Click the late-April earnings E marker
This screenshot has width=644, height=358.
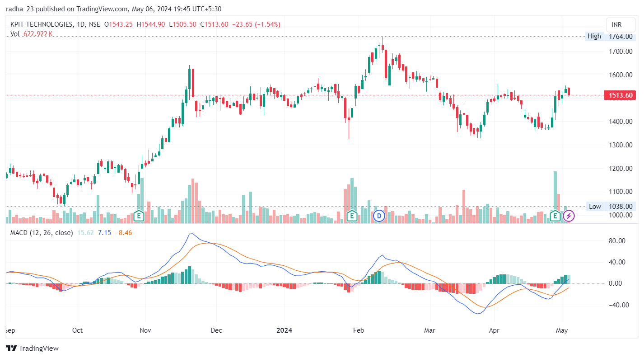555,216
